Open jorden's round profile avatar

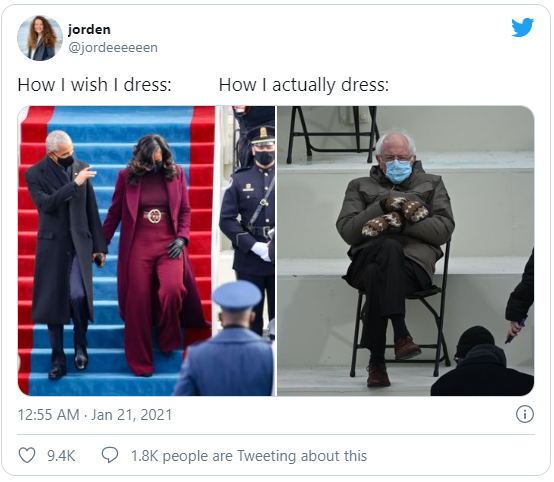click(40, 38)
